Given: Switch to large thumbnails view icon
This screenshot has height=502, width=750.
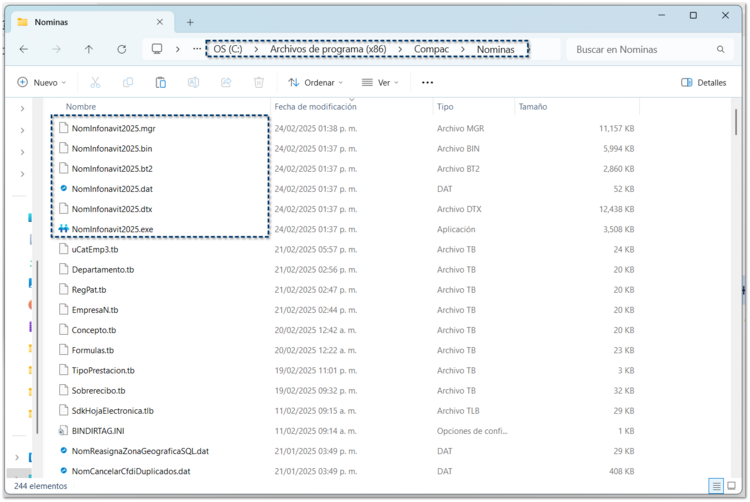Looking at the screenshot, I should pos(733,486).
